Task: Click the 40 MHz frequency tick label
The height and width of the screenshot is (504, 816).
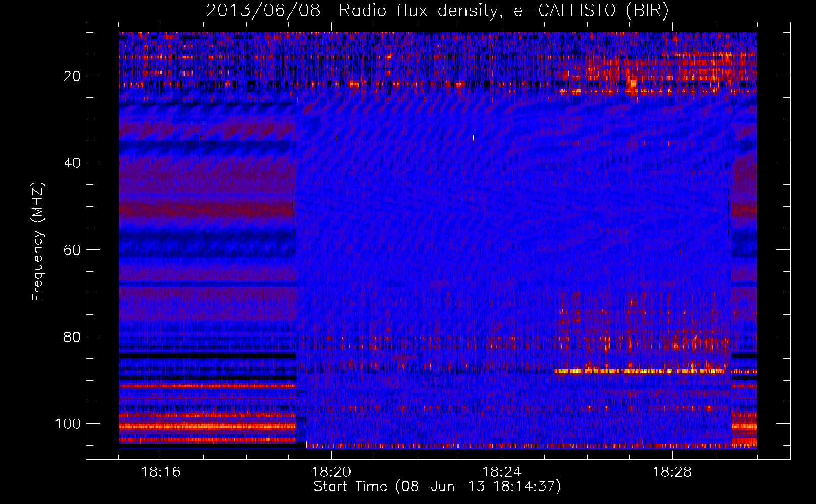Action: click(73, 163)
